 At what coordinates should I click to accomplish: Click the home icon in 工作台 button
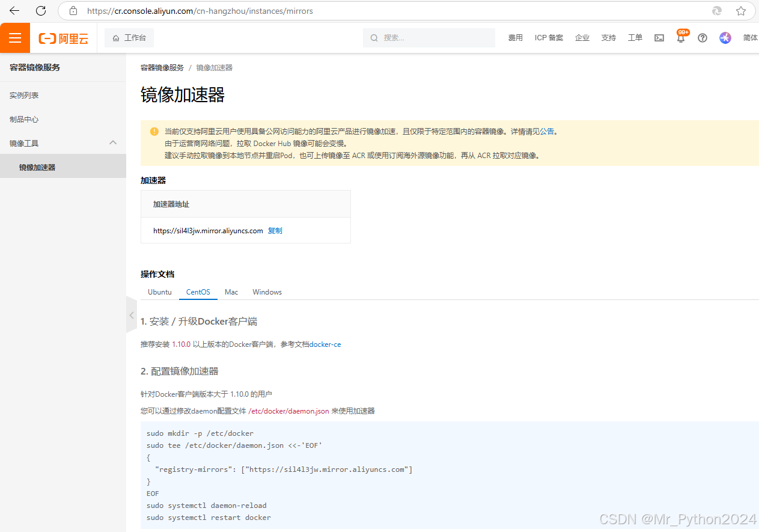(116, 38)
